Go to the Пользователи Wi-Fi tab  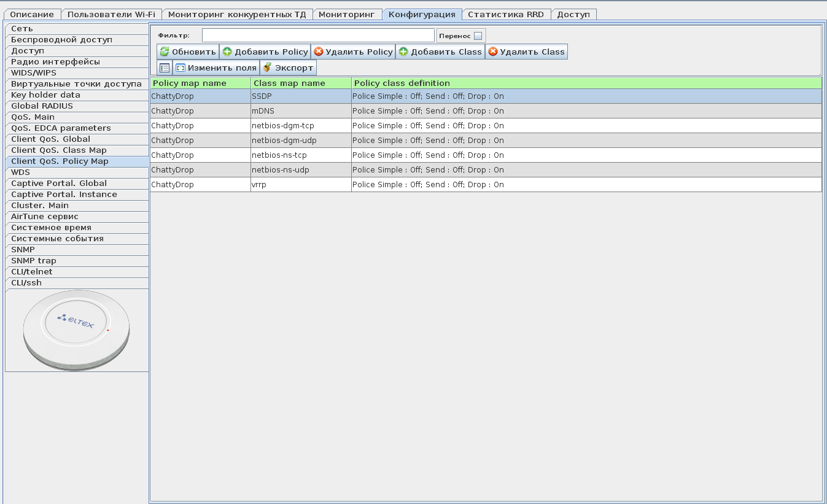point(111,14)
